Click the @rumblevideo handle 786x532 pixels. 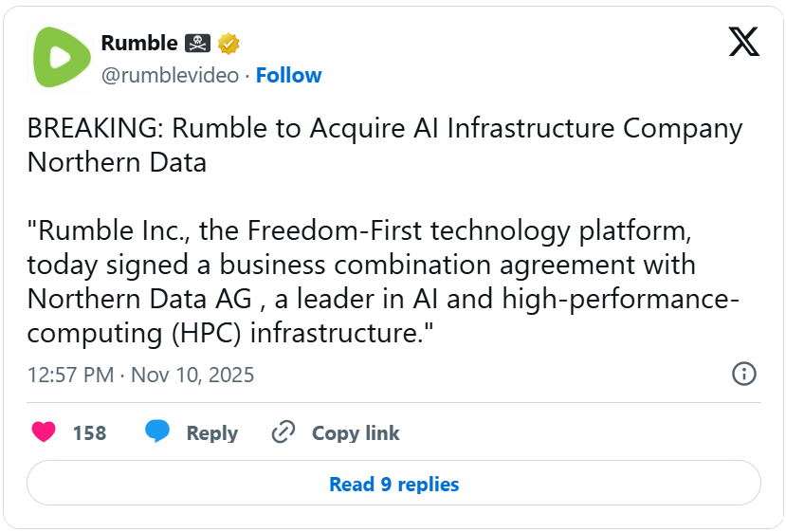point(170,75)
